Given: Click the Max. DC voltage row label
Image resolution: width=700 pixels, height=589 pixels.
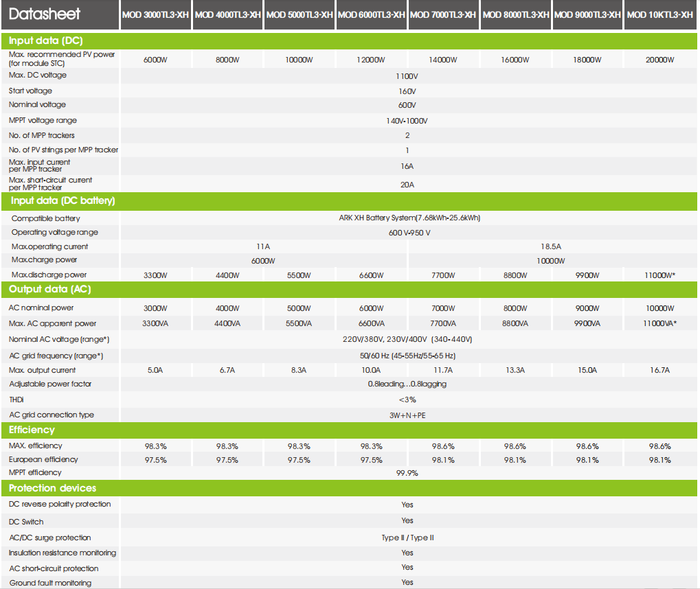Looking at the screenshot, I should [38, 75].
